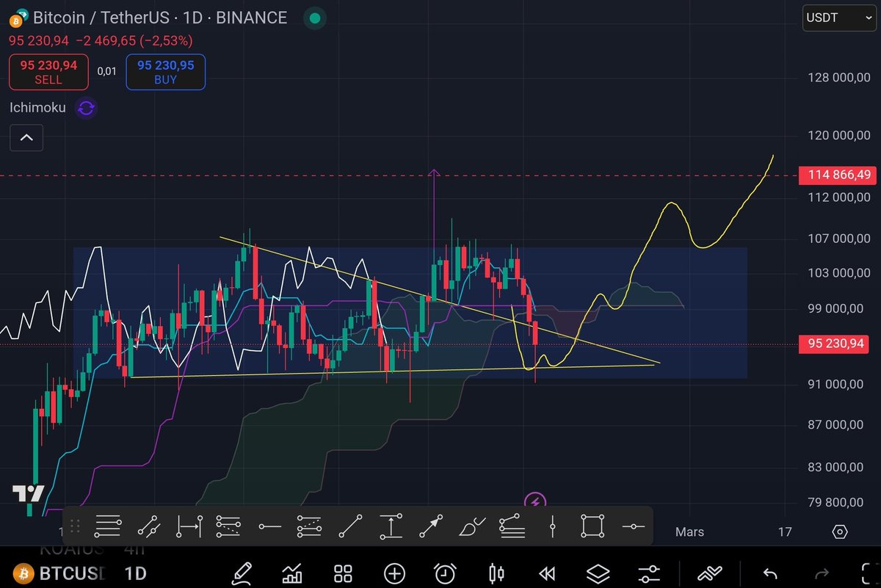Open object tree layers icon
The width and height of the screenshot is (881, 588).
(x=598, y=573)
